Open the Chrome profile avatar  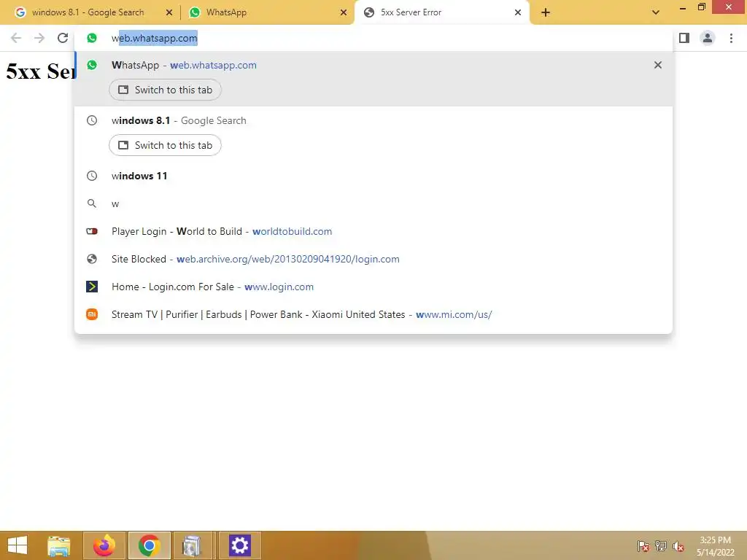pos(708,38)
